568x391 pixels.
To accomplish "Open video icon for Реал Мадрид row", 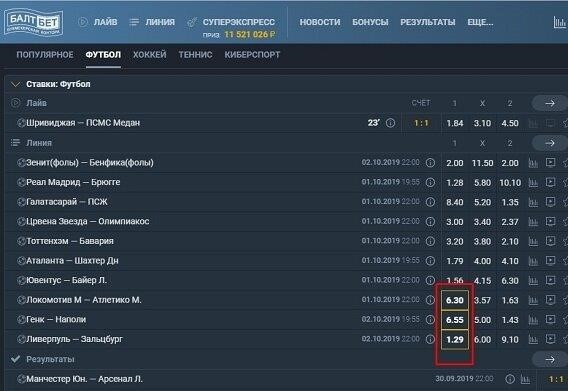I will pos(550,182).
